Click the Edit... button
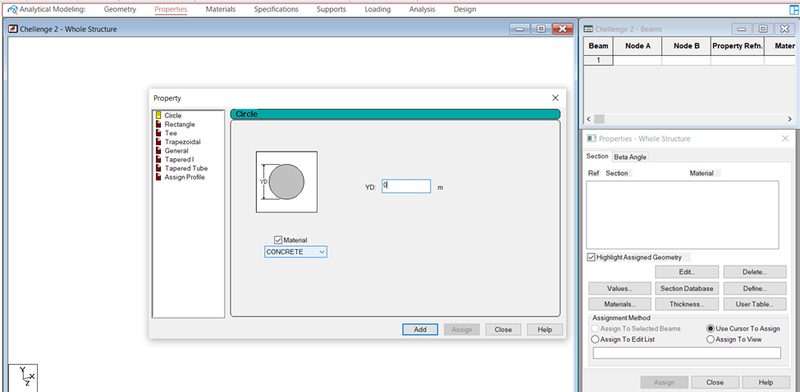 click(687, 272)
